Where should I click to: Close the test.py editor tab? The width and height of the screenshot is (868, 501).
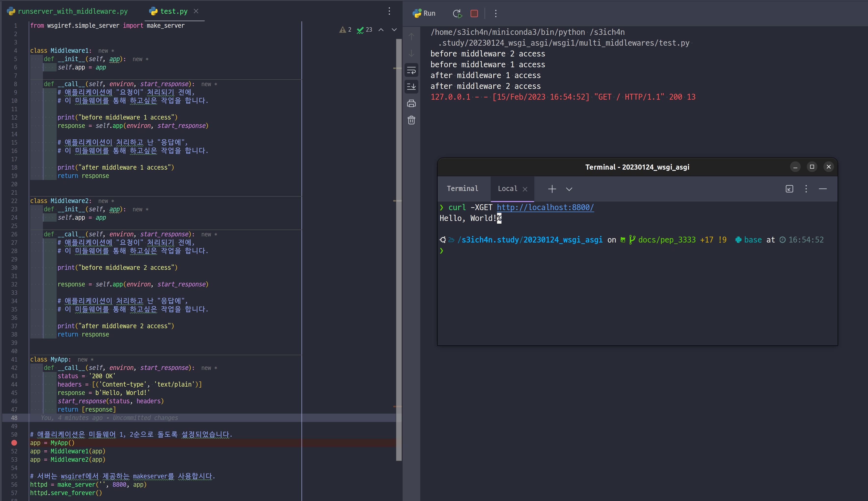tap(196, 11)
